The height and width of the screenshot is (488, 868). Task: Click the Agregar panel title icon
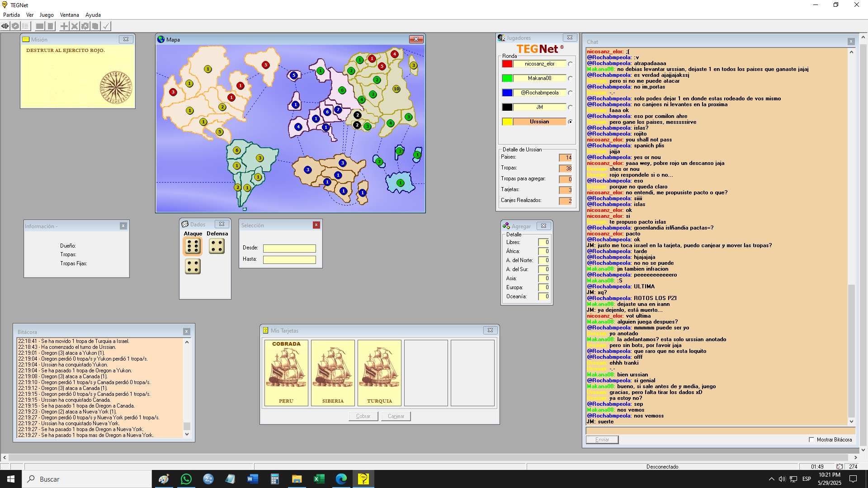506,226
